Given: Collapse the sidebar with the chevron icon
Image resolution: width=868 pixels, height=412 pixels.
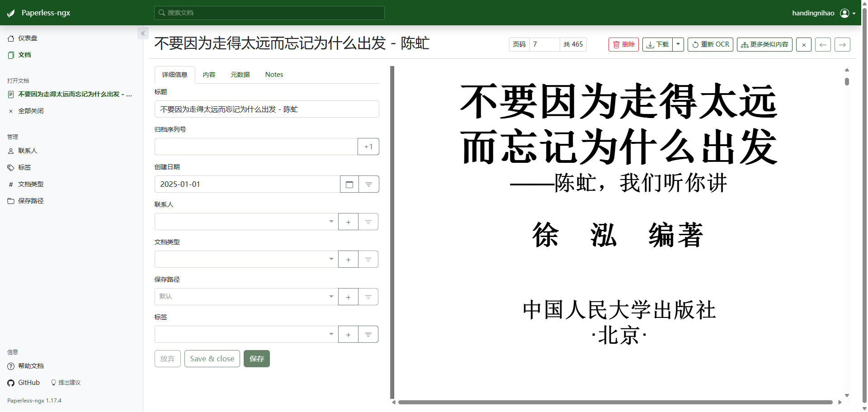Looking at the screenshot, I should (x=143, y=33).
